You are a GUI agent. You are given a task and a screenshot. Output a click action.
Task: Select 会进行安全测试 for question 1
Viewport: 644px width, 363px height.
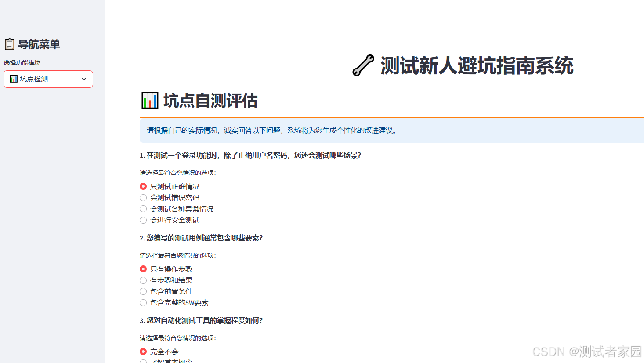point(143,220)
